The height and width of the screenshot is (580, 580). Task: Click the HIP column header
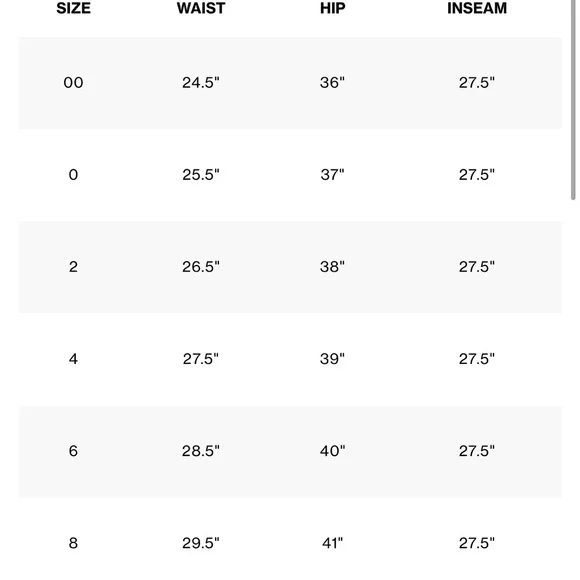[x=333, y=8]
